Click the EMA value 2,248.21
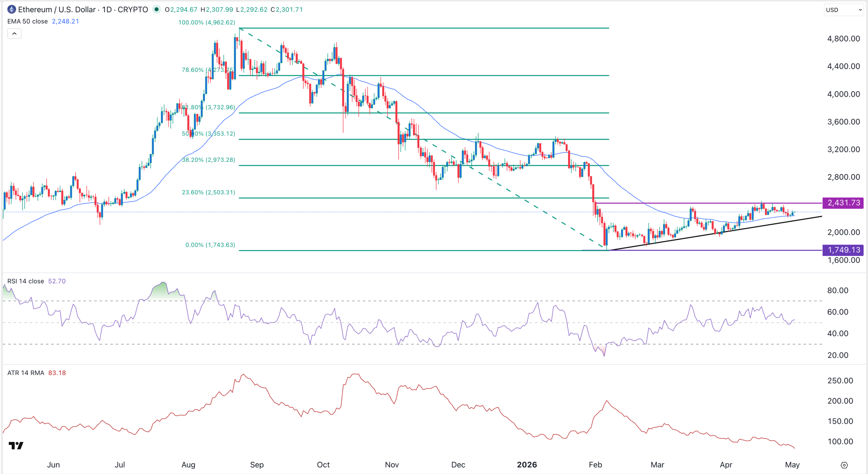 pos(65,21)
